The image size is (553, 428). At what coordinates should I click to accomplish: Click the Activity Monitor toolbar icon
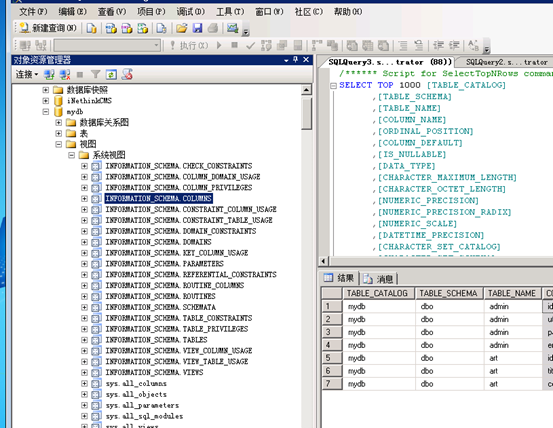(233, 28)
